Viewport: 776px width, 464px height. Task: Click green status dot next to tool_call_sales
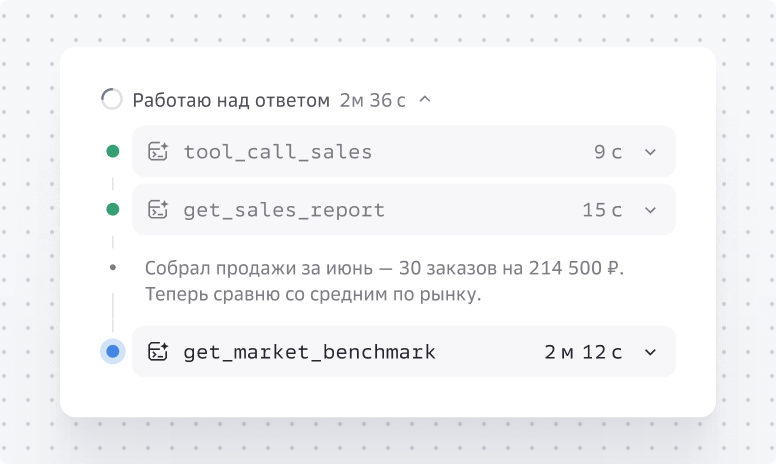113,151
